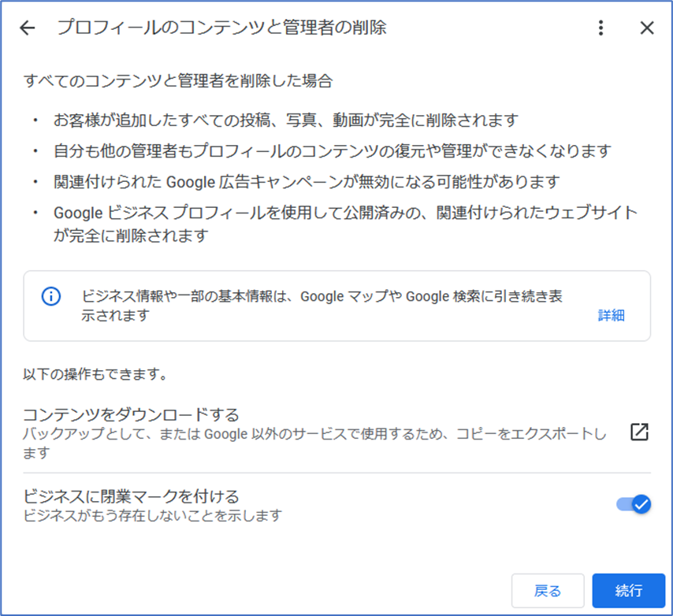673x616 pixels.
Task: Click the external-link icon for content download
Action: click(640, 432)
